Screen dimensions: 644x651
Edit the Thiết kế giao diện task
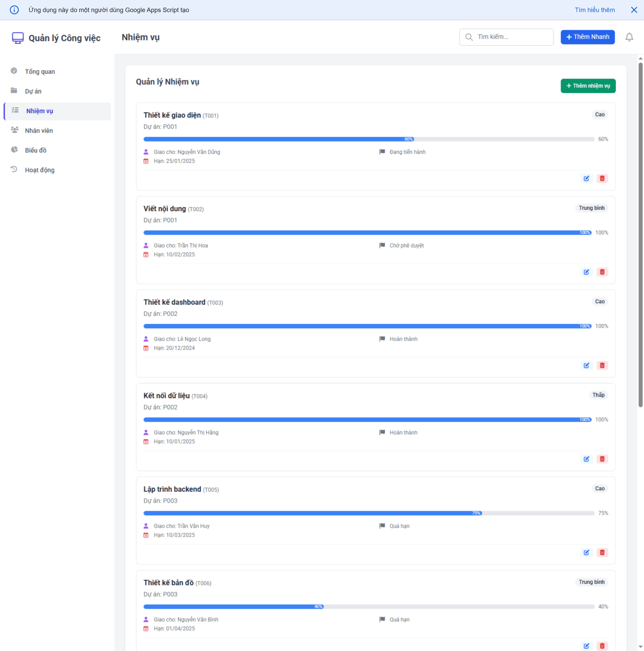click(587, 178)
